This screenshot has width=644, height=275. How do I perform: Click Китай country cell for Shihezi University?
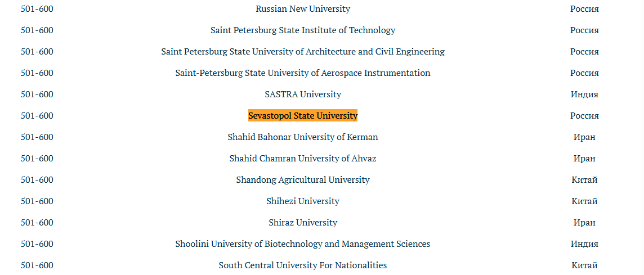pos(584,201)
